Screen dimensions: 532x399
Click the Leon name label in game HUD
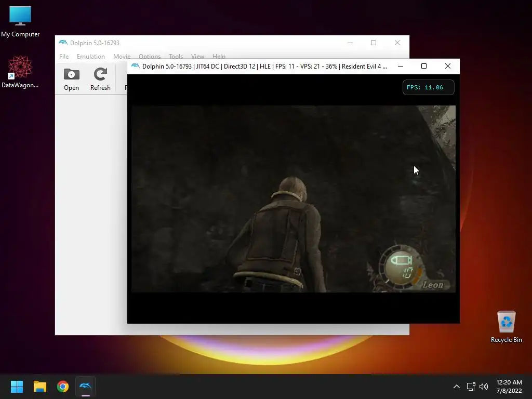click(433, 285)
